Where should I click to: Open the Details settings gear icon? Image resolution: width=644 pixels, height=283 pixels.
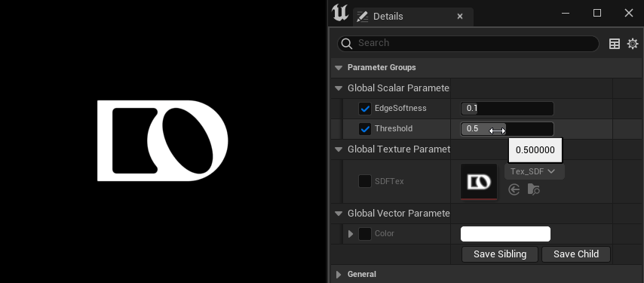633,44
